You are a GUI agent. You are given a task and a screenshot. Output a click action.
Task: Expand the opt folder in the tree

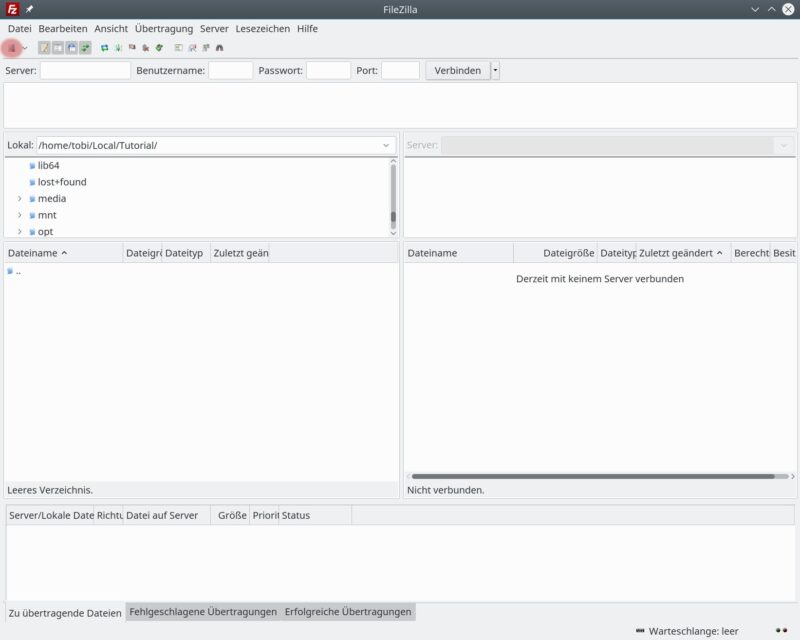click(20, 232)
